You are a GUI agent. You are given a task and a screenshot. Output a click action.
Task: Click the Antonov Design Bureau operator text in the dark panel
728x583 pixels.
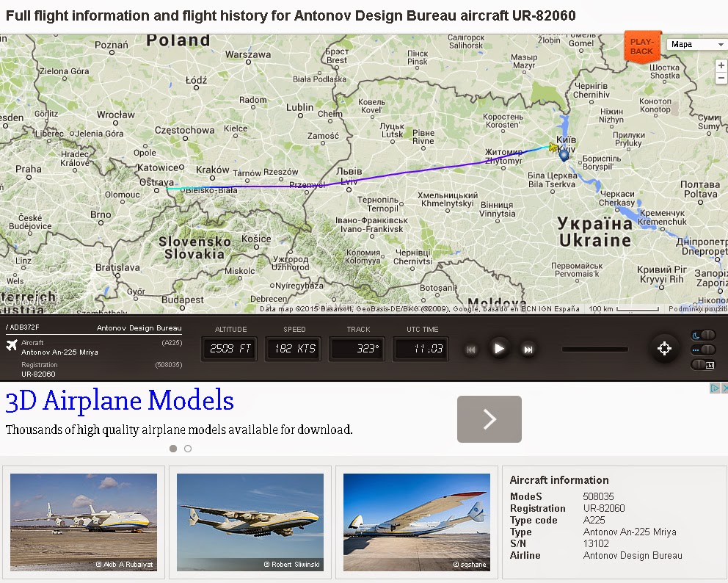click(x=139, y=328)
